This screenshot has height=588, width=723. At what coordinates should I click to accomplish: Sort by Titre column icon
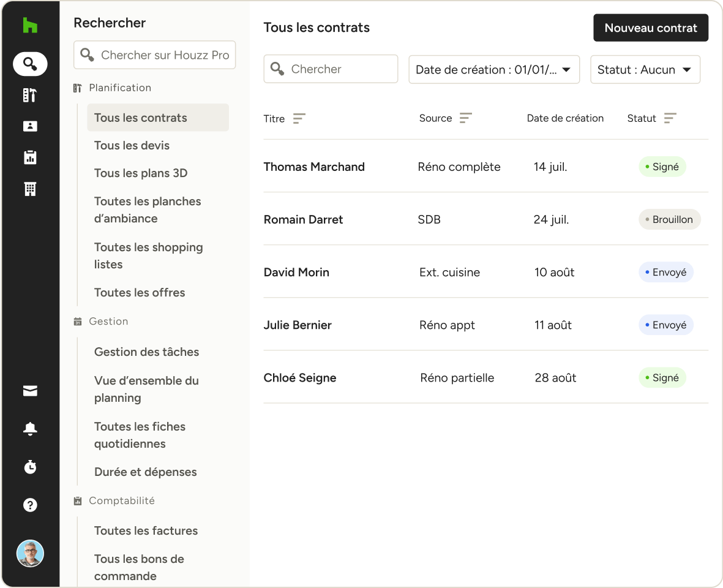click(299, 118)
